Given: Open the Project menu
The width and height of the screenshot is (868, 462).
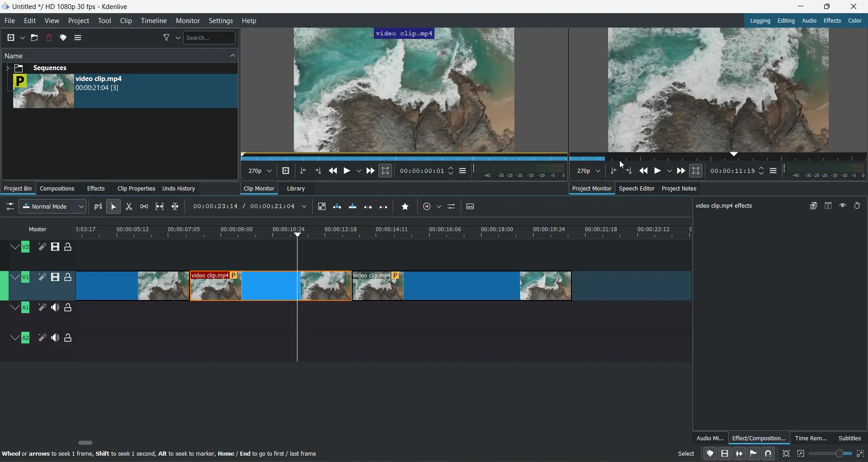Looking at the screenshot, I should [79, 21].
